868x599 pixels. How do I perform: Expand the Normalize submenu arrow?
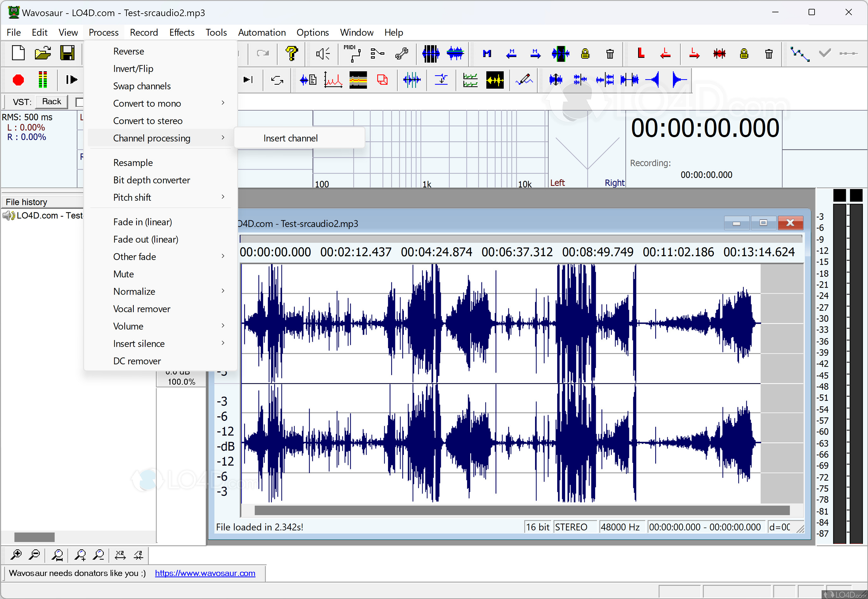pos(224,291)
